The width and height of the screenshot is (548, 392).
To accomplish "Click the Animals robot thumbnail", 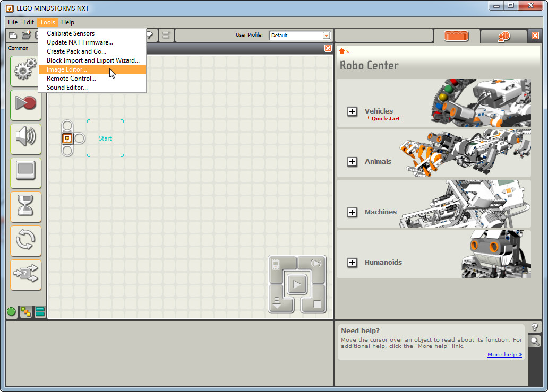I will [466, 153].
